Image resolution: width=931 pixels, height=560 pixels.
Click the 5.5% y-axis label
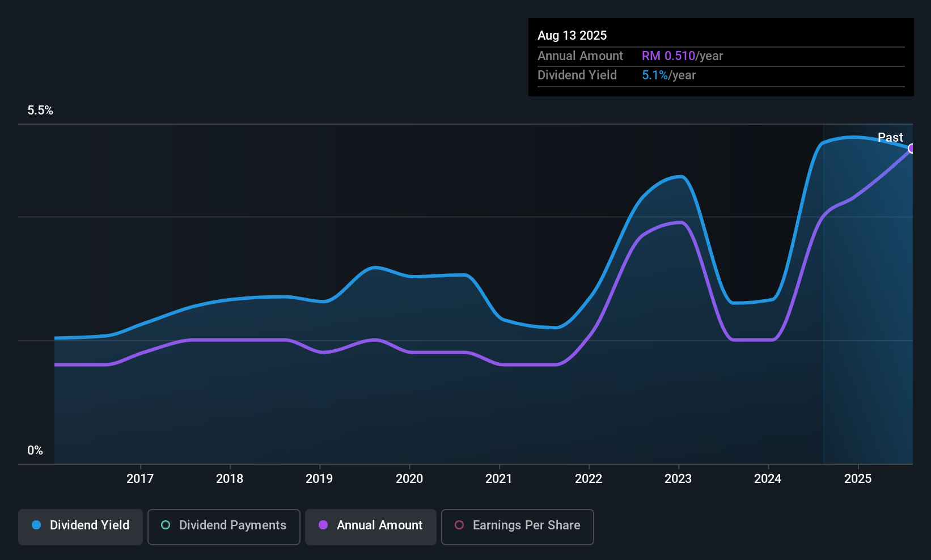pyautogui.click(x=40, y=111)
